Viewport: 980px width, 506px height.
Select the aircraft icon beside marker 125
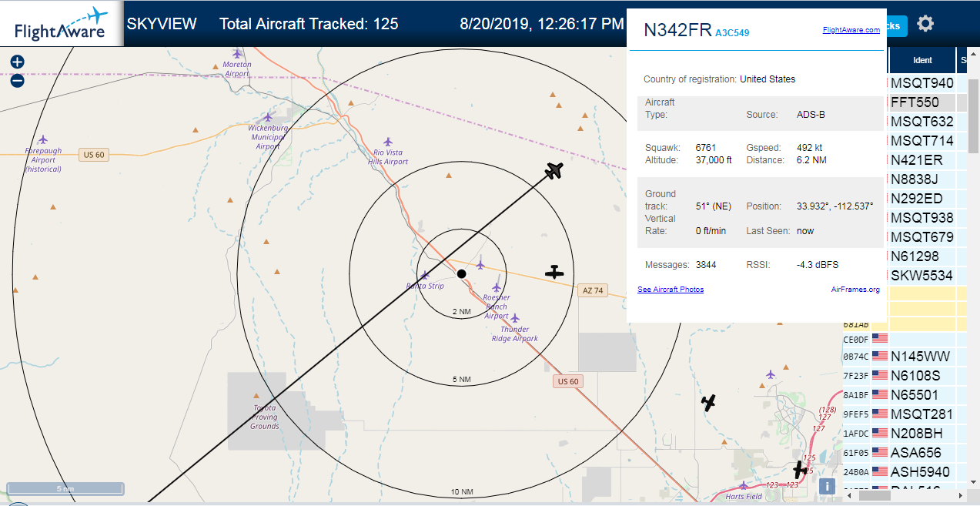(x=800, y=468)
